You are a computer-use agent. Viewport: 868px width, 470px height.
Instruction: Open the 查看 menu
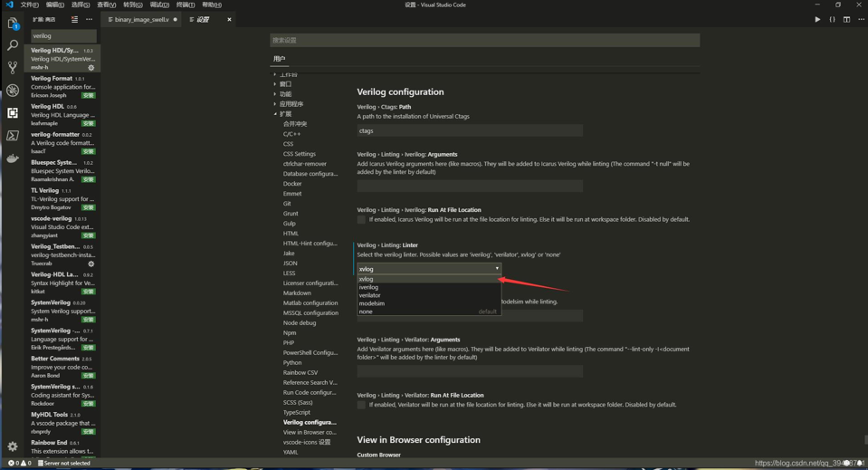click(106, 5)
